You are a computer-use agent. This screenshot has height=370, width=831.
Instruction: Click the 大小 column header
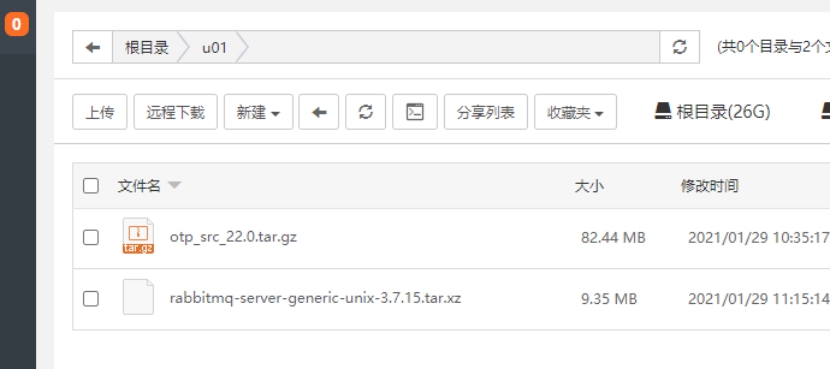click(589, 186)
